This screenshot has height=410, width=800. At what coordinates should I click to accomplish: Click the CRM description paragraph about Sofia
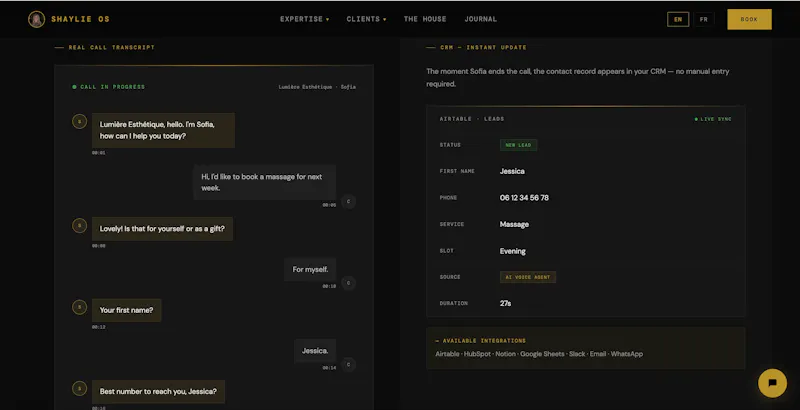pyautogui.click(x=578, y=78)
